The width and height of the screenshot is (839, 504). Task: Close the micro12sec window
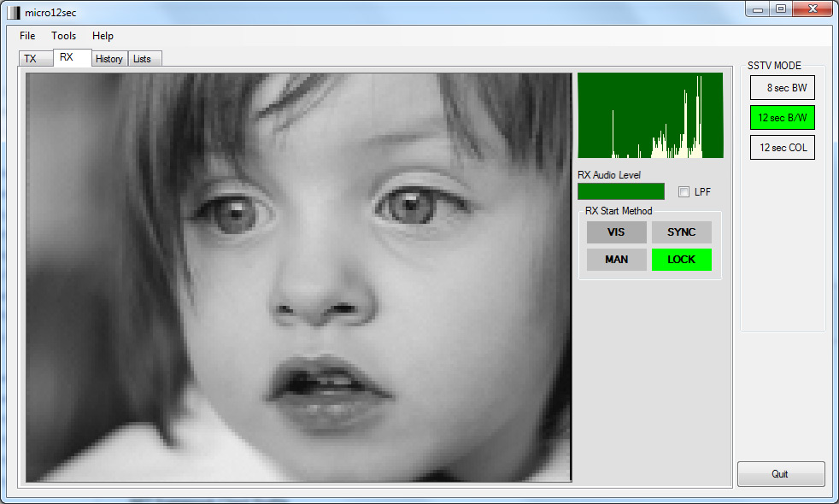click(x=813, y=9)
